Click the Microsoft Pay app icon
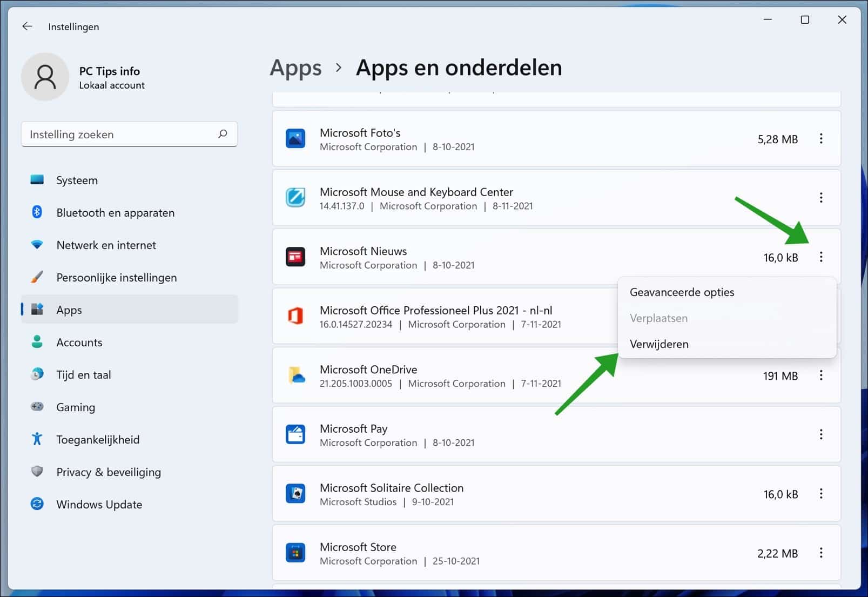Viewport: 868px width, 597px height. (295, 434)
